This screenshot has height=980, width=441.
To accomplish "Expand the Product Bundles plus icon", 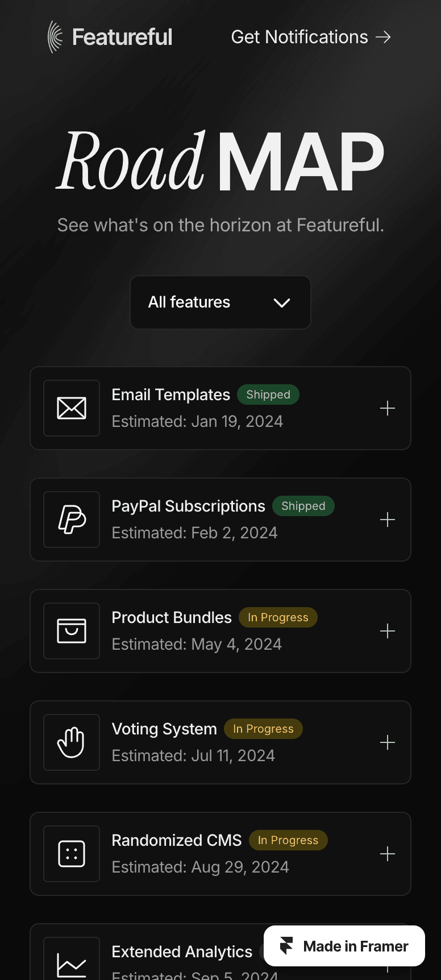I will 388,631.
